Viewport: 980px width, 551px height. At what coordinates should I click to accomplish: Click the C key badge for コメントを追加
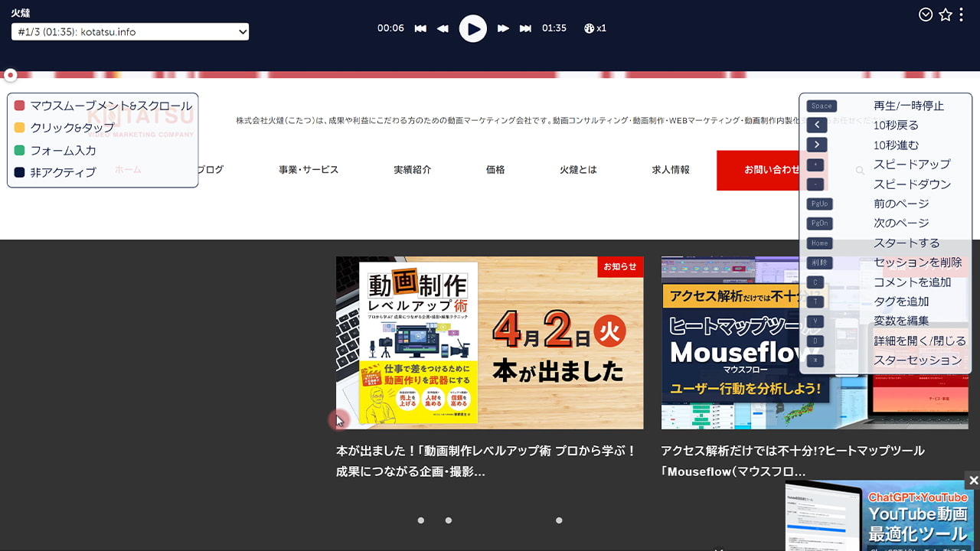815,282
